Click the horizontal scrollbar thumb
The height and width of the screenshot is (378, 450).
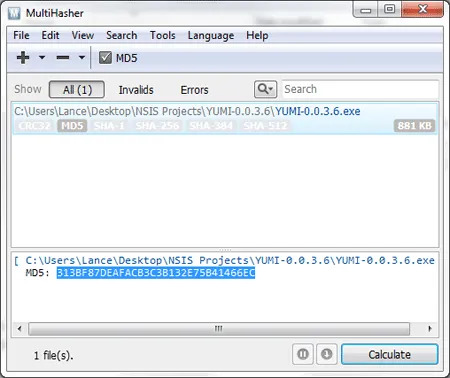point(219,329)
